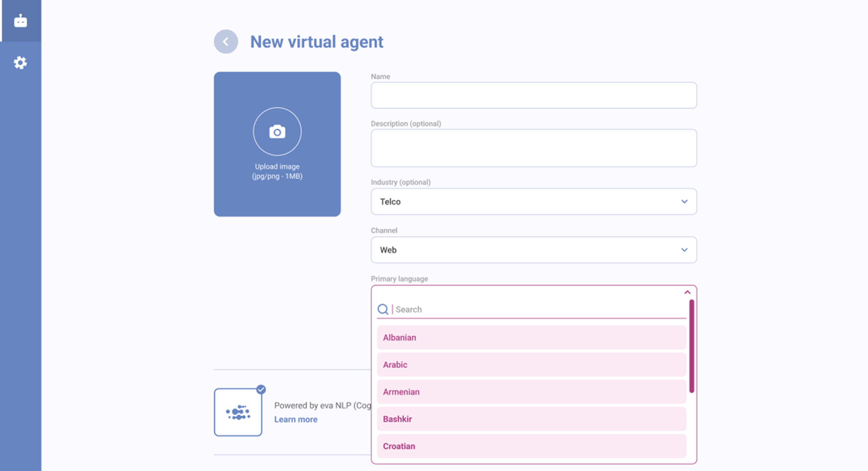Click the language list scrollbar
This screenshot has height=471, width=868.
692,346
